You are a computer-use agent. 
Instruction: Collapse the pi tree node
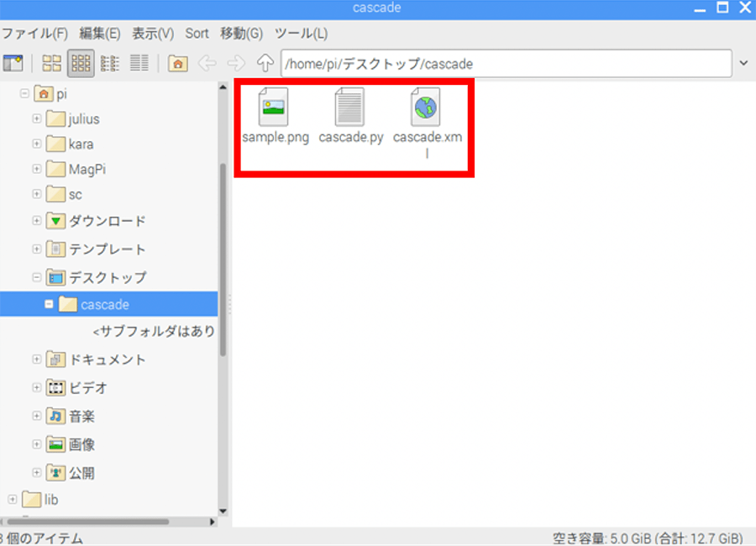click(x=24, y=93)
